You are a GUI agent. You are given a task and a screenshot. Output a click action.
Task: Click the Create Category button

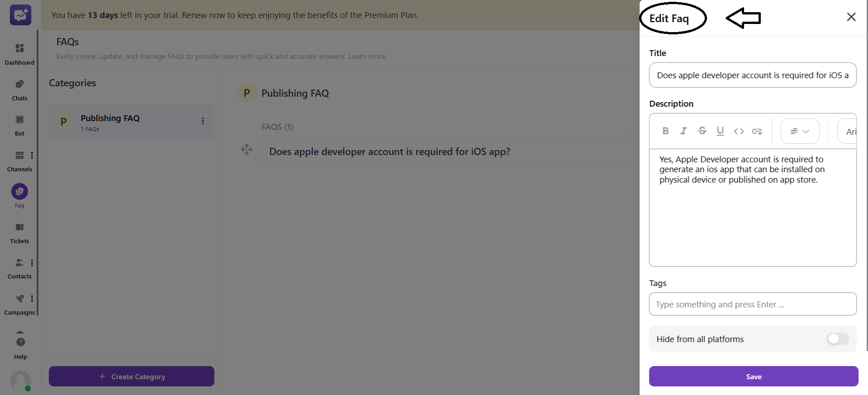pyautogui.click(x=132, y=376)
